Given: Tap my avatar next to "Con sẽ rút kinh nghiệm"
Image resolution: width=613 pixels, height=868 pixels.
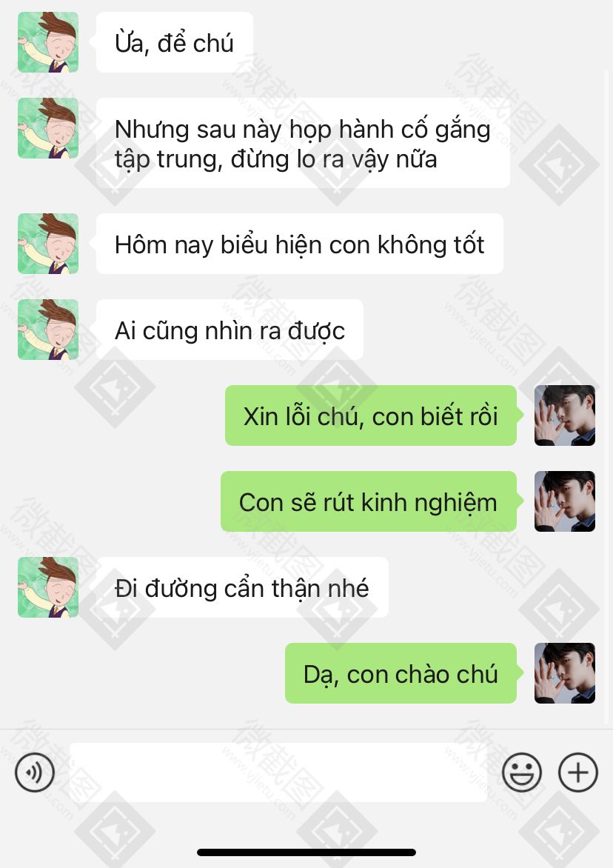Looking at the screenshot, I should click(x=565, y=501).
